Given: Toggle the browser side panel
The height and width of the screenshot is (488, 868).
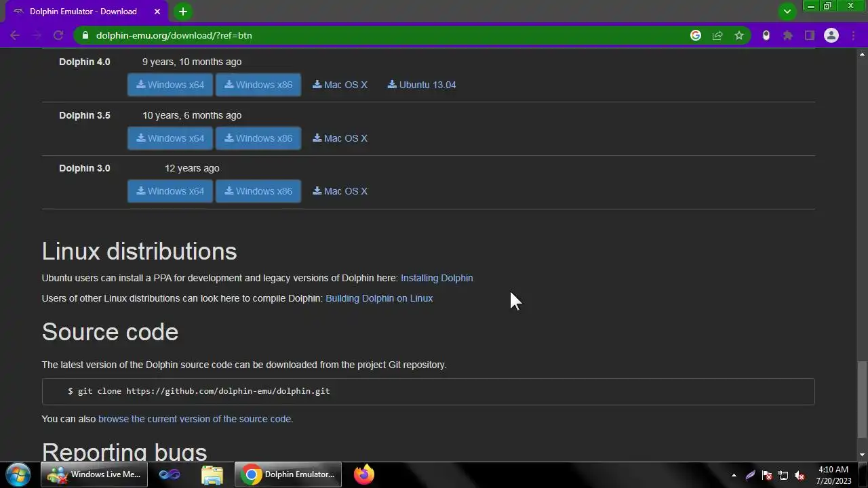Looking at the screenshot, I should pyautogui.click(x=810, y=35).
